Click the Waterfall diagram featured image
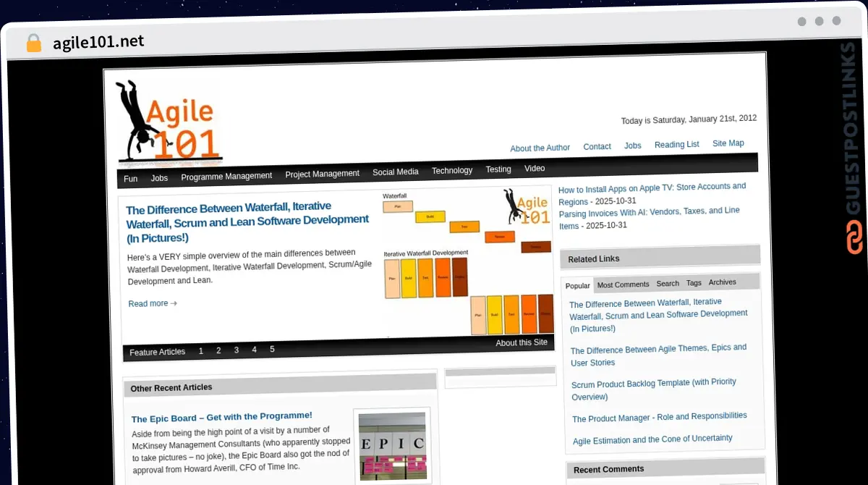Image resolution: width=868 pixels, height=485 pixels. point(467,262)
